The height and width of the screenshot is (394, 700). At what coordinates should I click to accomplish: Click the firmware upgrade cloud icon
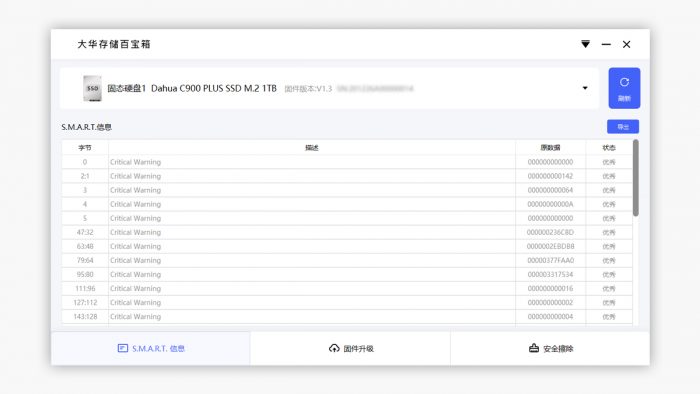point(334,348)
